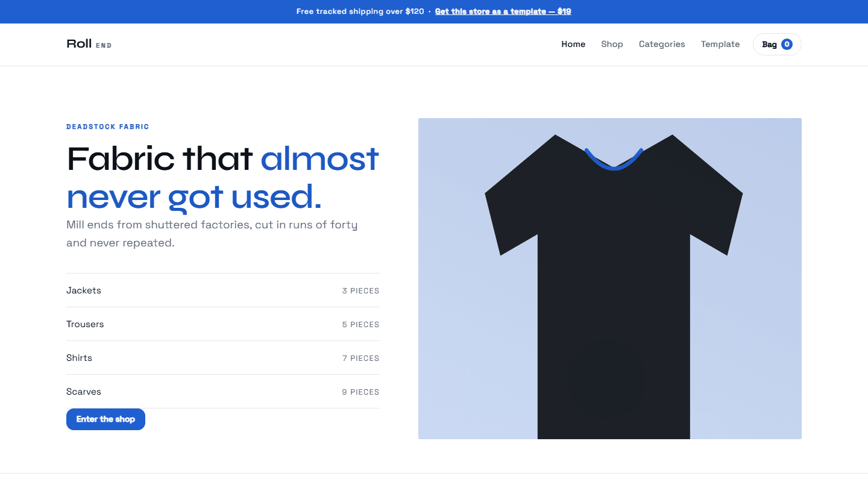Click the '3 PIECES' count text
868x488 pixels.
pos(360,291)
